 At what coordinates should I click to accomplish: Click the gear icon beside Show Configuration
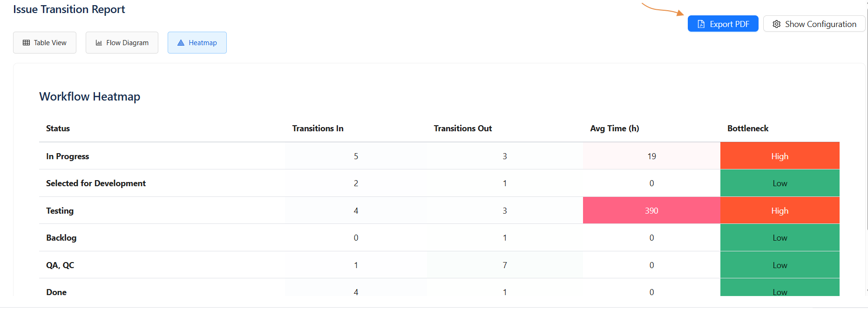[x=776, y=24]
